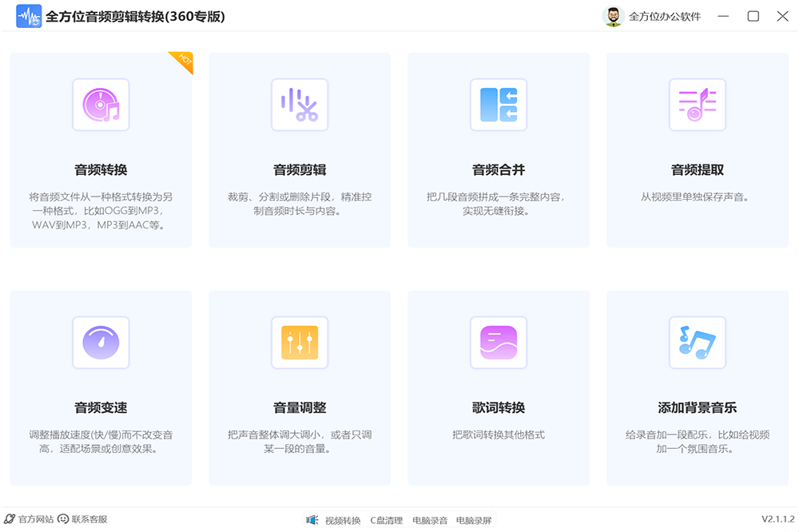Screen dimensions: 799x532
Task: Open the user avatar profile picture
Action: coord(613,16)
